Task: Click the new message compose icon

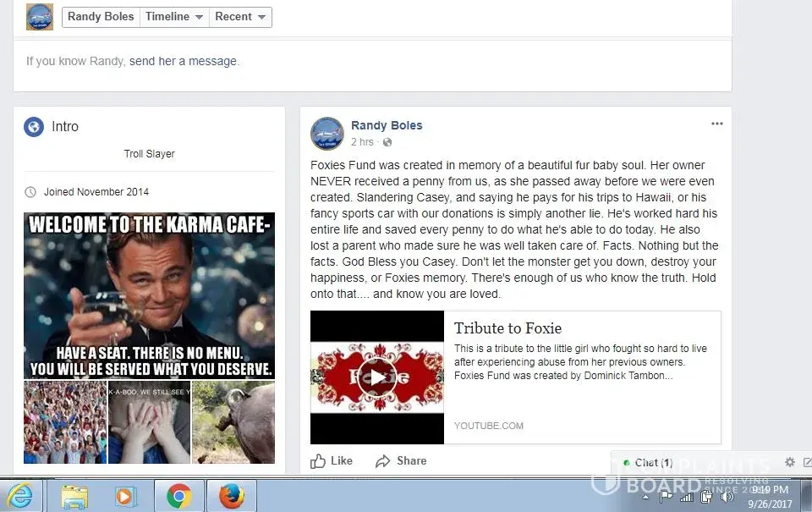Action: point(807,462)
